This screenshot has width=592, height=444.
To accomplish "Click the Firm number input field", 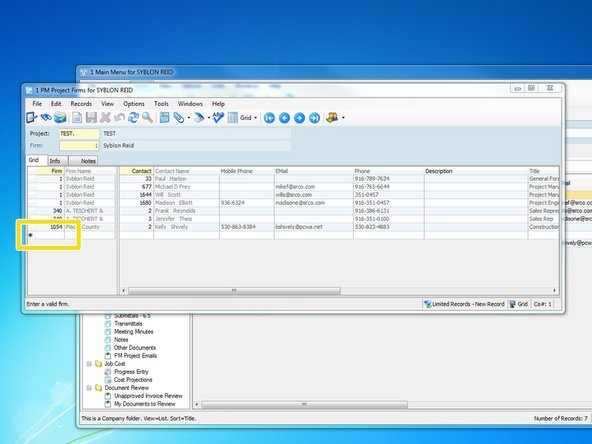I will pyautogui.click(x=79, y=145).
